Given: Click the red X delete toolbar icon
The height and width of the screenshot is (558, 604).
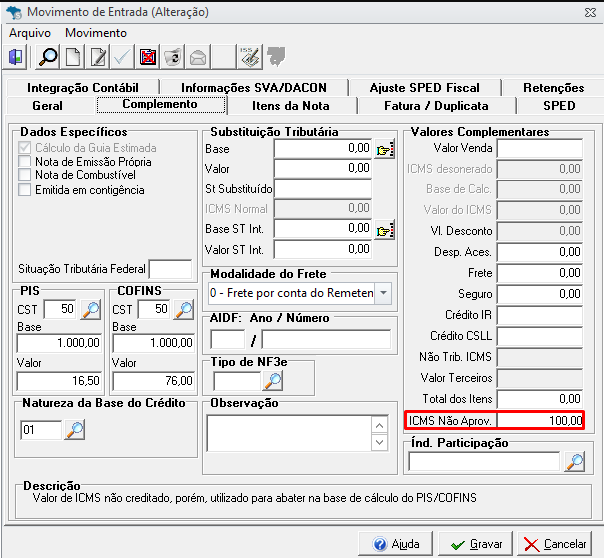Looking at the screenshot, I should coord(148,57).
